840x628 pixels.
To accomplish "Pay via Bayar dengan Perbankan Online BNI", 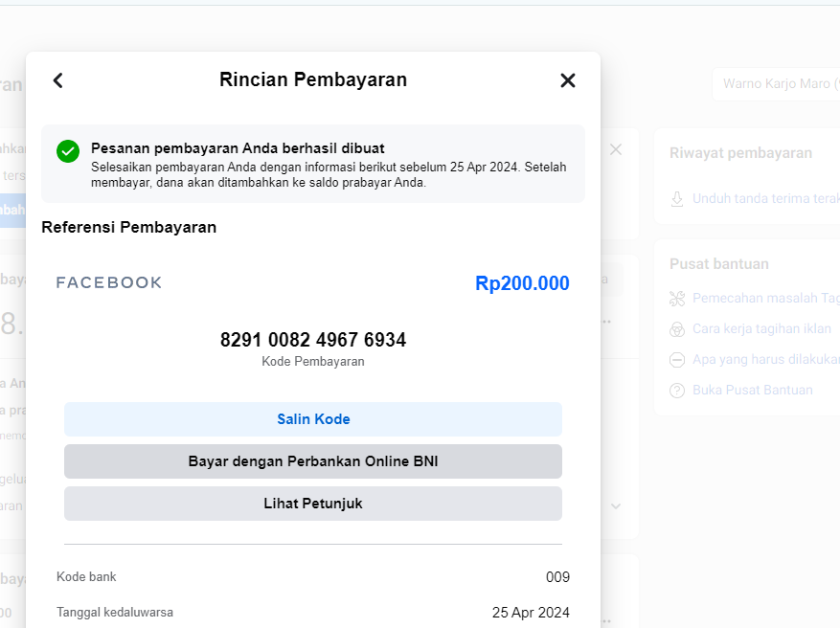I will pos(313,461).
